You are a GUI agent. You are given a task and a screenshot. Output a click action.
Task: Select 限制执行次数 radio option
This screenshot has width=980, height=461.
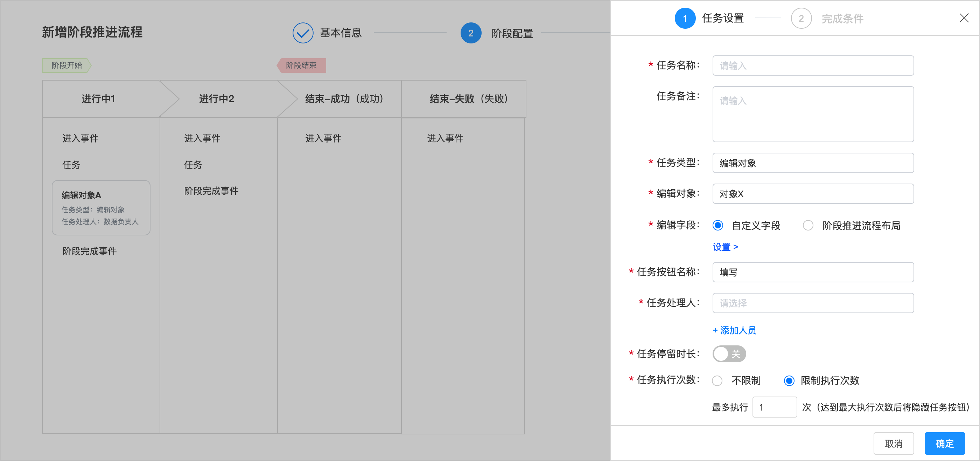[789, 380]
